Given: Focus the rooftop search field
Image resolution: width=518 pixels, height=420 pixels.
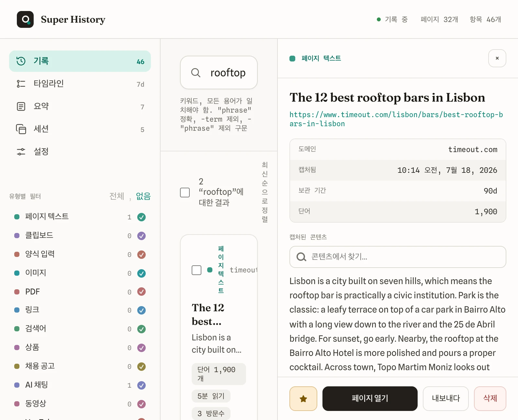Looking at the screenshot, I should [x=219, y=72].
